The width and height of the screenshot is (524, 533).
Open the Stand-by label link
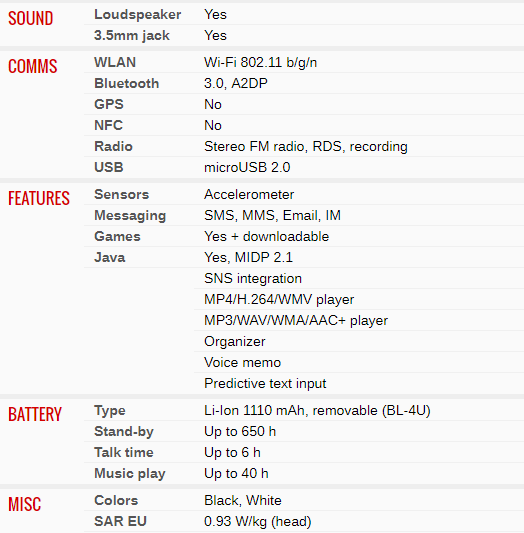(x=124, y=431)
